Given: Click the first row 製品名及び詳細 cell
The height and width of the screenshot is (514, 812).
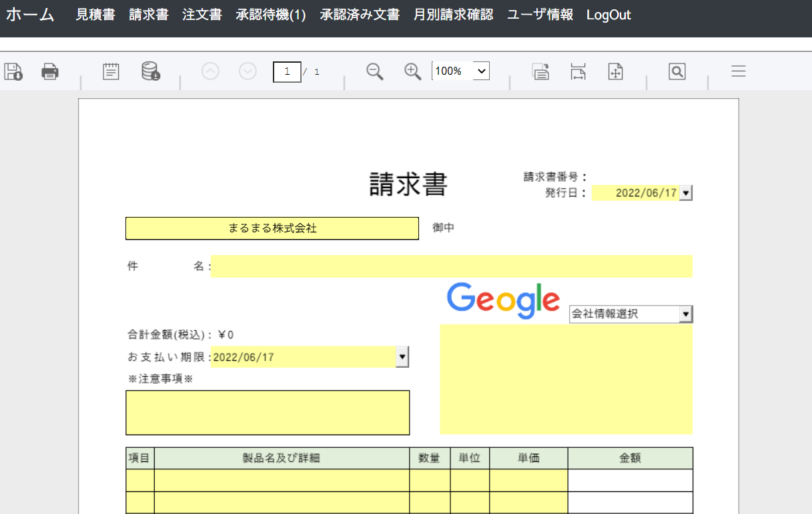Looking at the screenshot, I should coord(282,481).
